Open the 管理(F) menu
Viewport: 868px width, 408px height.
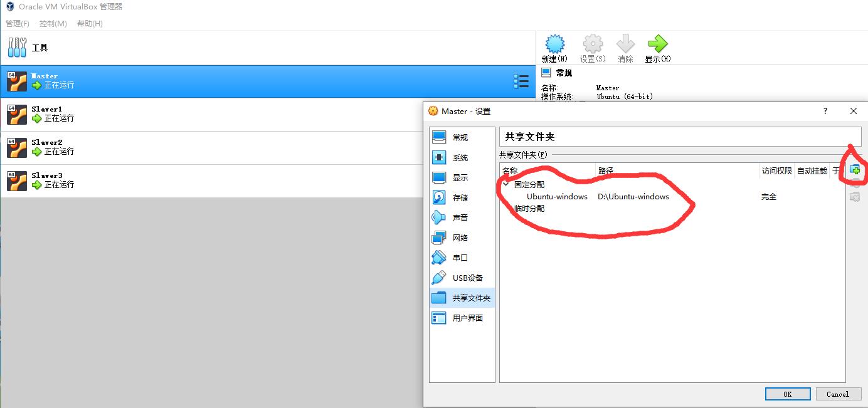click(x=18, y=24)
